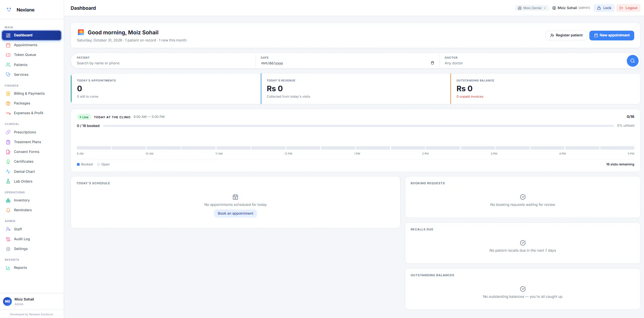This screenshot has width=644, height=318.
Task: Click the Dental Chart pulse icon
Action: click(x=8, y=171)
